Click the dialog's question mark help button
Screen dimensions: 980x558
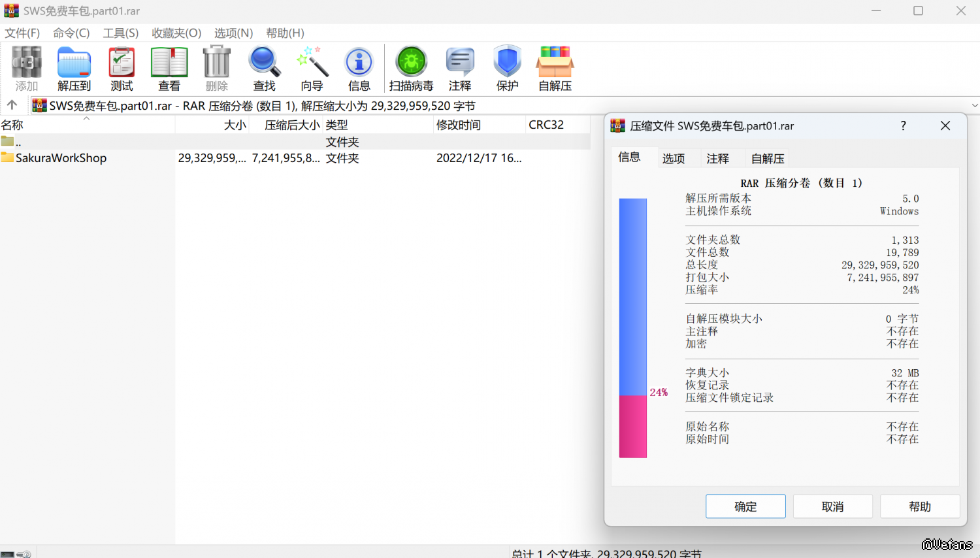pyautogui.click(x=903, y=125)
